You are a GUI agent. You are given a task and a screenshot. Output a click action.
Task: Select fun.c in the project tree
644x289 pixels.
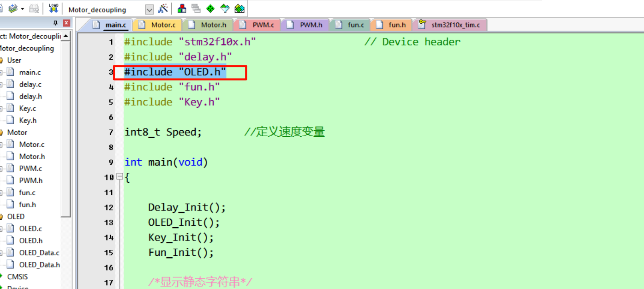pyautogui.click(x=27, y=192)
